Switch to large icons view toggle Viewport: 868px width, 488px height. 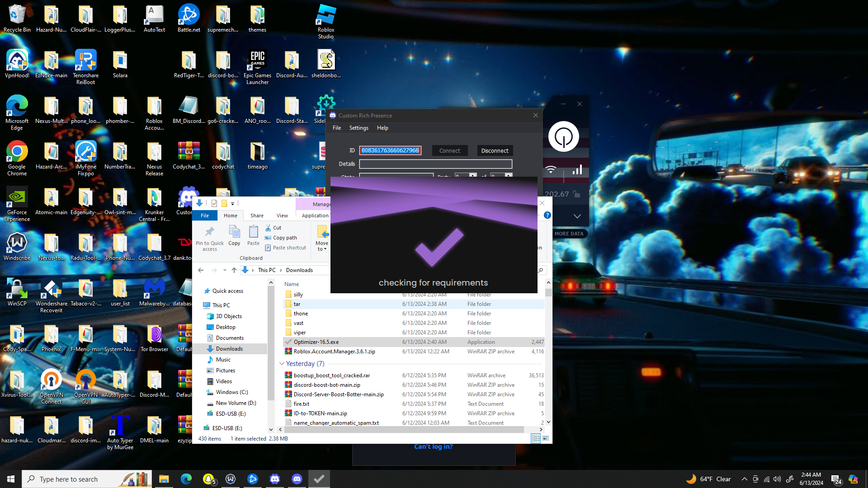pos(546,438)
